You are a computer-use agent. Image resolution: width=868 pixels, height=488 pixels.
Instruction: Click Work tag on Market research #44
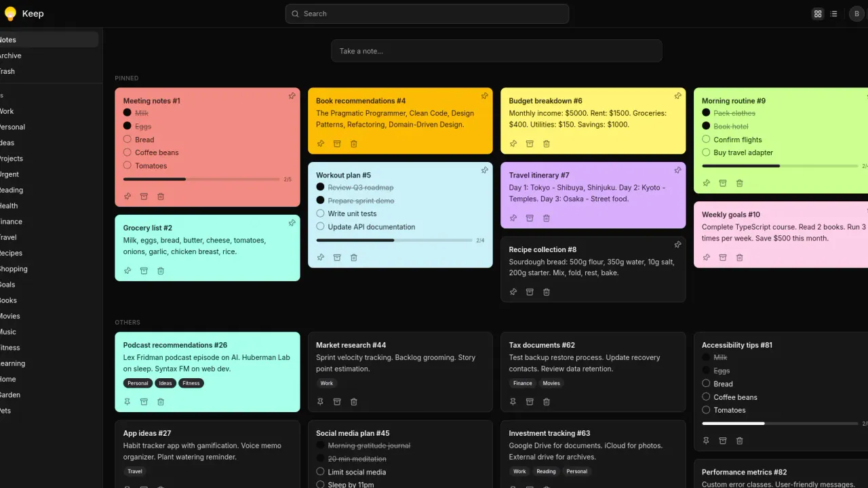[x=327, y=383]
